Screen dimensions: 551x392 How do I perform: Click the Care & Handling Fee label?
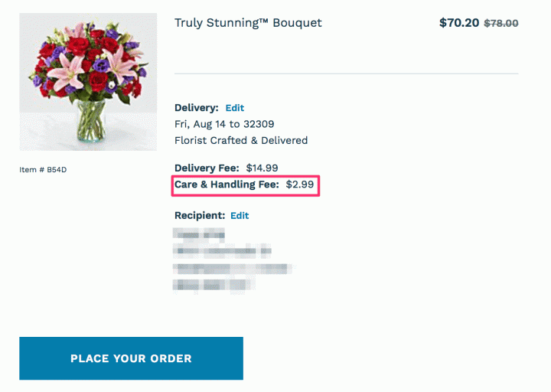(x=227, y=185)
